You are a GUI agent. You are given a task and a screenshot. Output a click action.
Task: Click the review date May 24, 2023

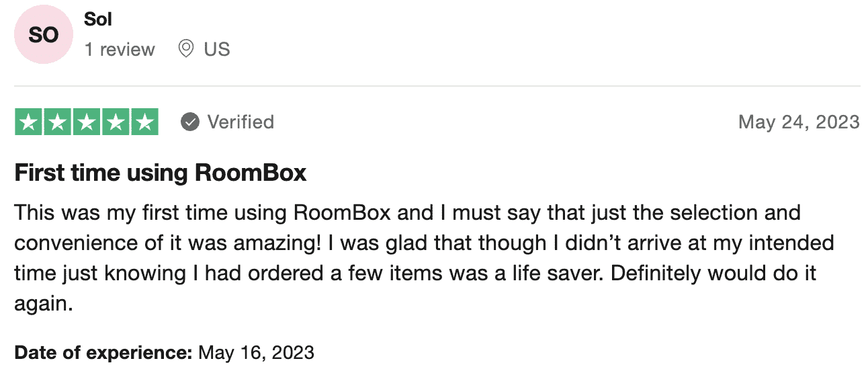(x=799, y=122)
